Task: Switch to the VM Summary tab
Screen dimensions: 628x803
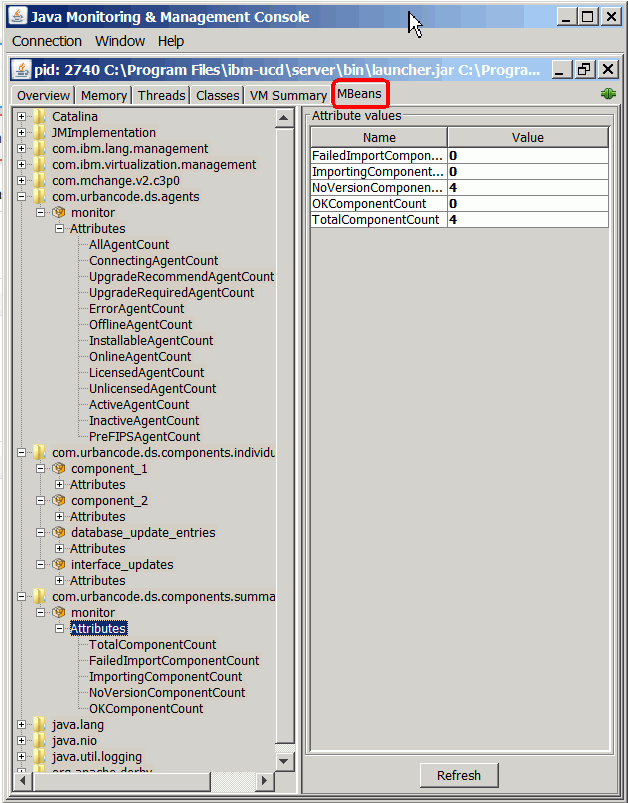Action: [288, 96]
